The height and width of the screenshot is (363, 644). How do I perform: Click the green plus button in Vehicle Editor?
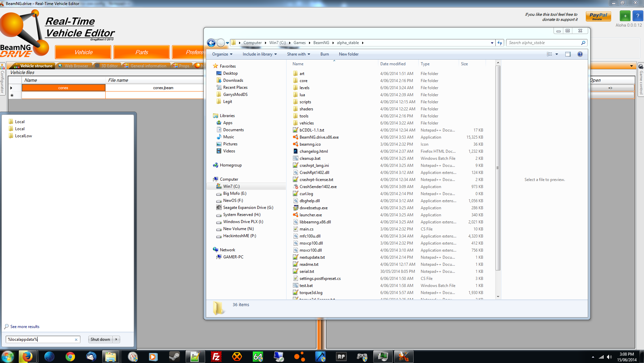coord(625,16)
